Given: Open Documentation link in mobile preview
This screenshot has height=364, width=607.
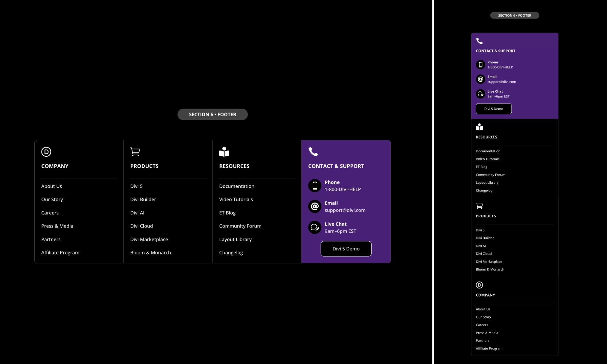Looking at the screenshot, I should [488, 151].
